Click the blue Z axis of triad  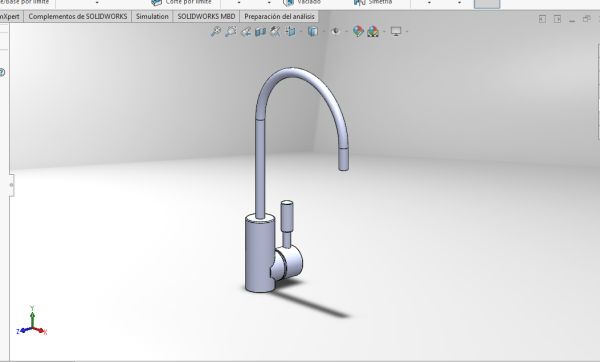click(24, 330)
